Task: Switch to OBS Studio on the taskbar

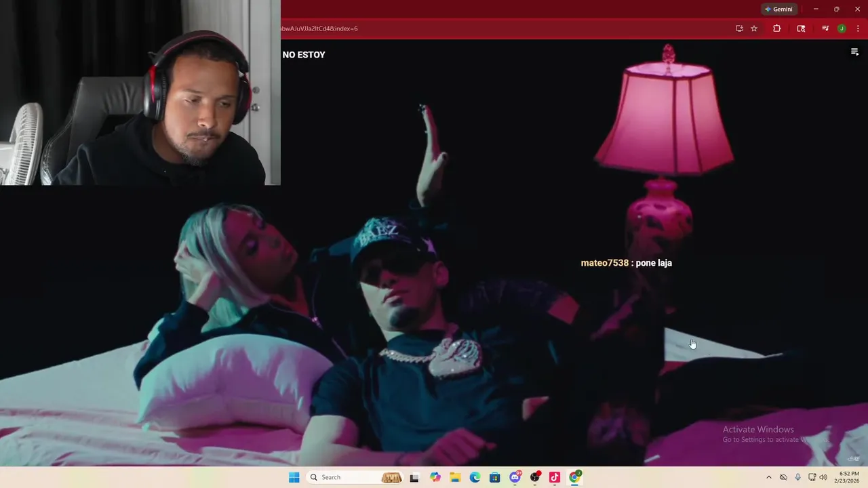Action: [535, 477]
